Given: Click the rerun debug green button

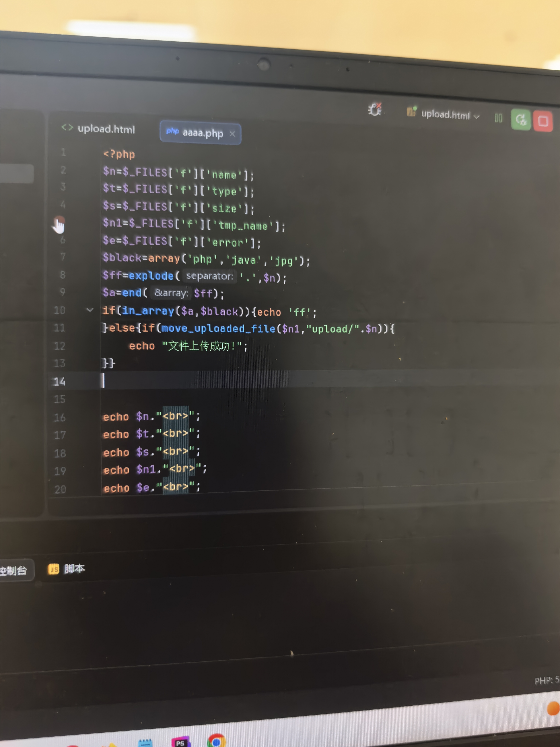Looking at the screenshot, I should 520,119.
